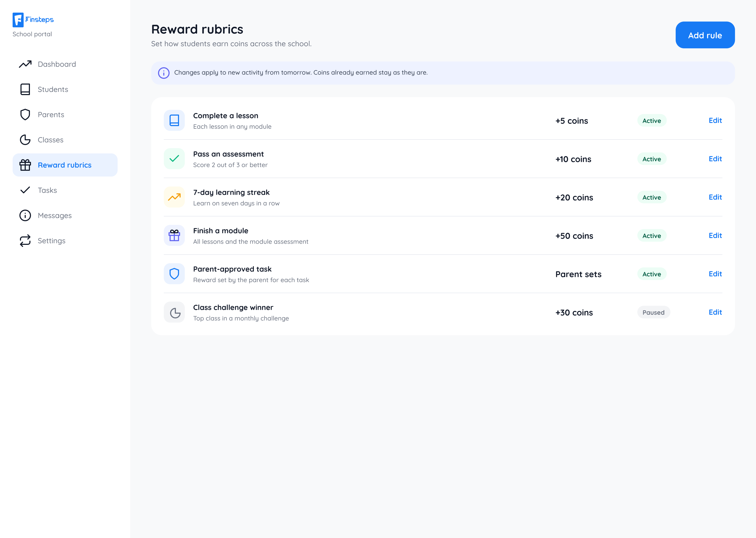The image size is (756, 538).
Task: Edit the Complete a lesson rule
Action: click(x=715, y=120)
